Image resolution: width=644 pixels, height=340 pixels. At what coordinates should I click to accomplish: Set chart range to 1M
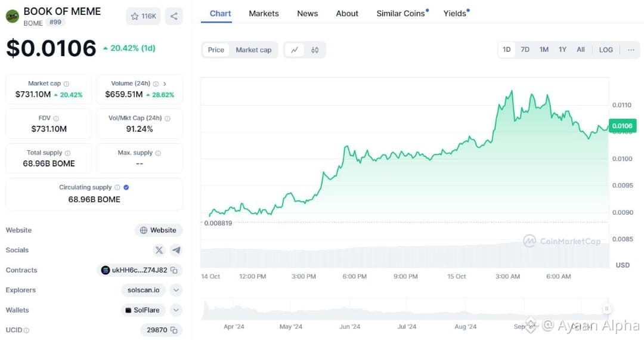[x=544, y=50]
